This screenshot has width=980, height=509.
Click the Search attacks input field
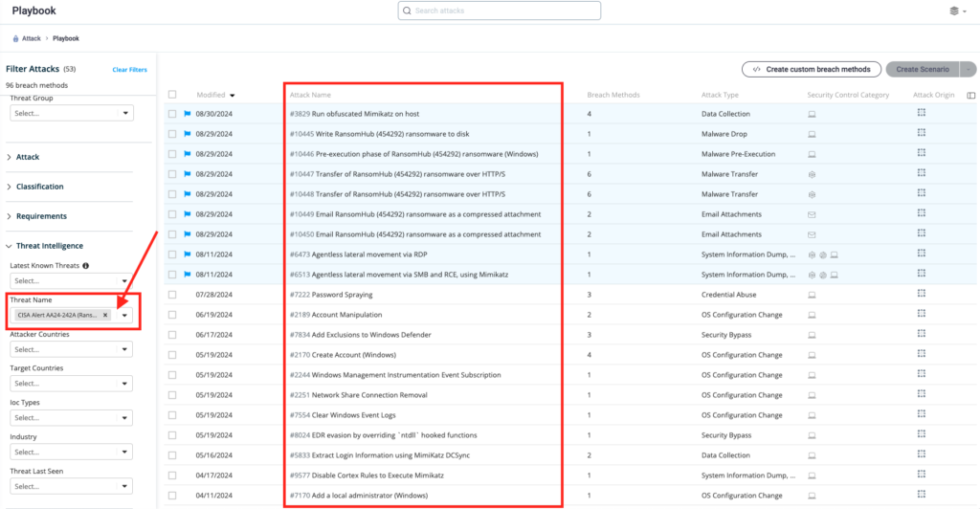point(500,11)
